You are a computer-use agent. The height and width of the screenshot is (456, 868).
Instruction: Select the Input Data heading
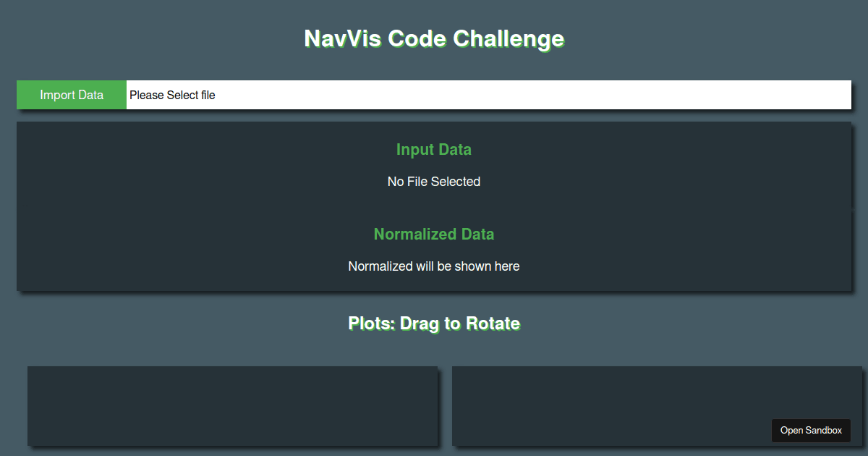point(434,150)
